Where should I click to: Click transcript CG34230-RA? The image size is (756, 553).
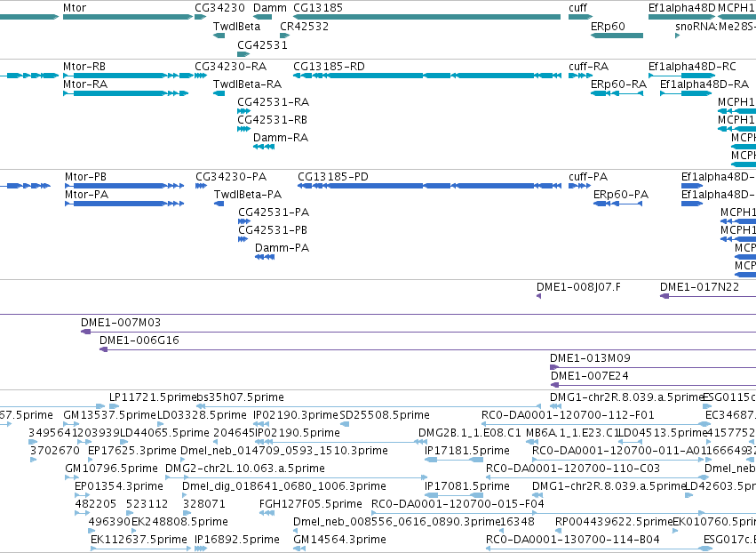[201, 76]
